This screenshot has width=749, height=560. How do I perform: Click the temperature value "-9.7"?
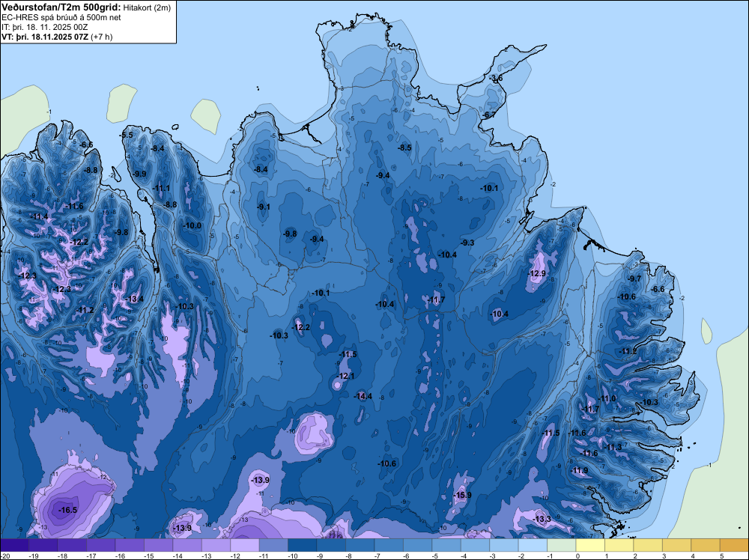(x=634, y=279)
